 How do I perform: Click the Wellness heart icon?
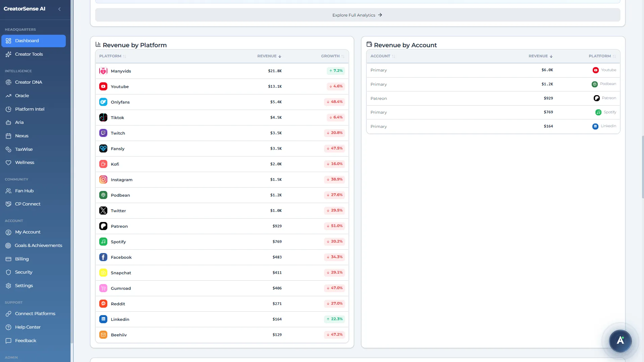[8, 162]
